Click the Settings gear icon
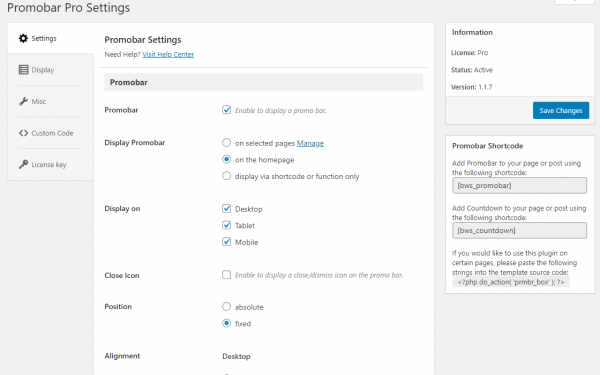Screen dimensions: 600x375 click(23, 38)
